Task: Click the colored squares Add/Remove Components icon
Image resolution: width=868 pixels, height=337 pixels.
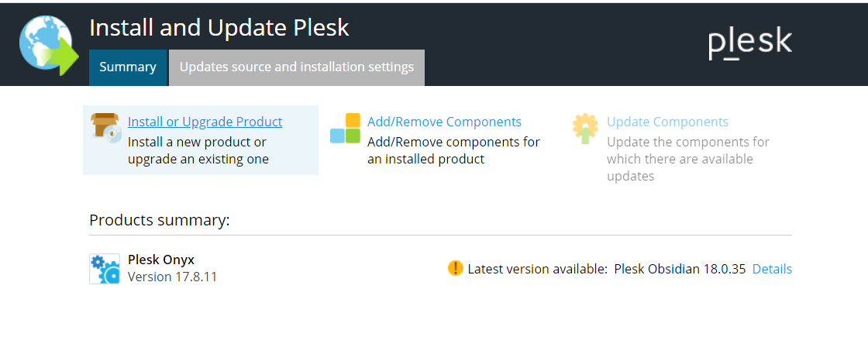Action: pyautogui.click(x=346, y=129)
